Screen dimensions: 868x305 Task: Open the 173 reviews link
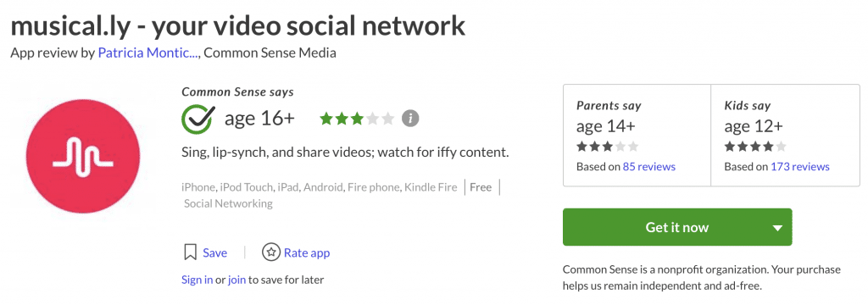(800, 167)
